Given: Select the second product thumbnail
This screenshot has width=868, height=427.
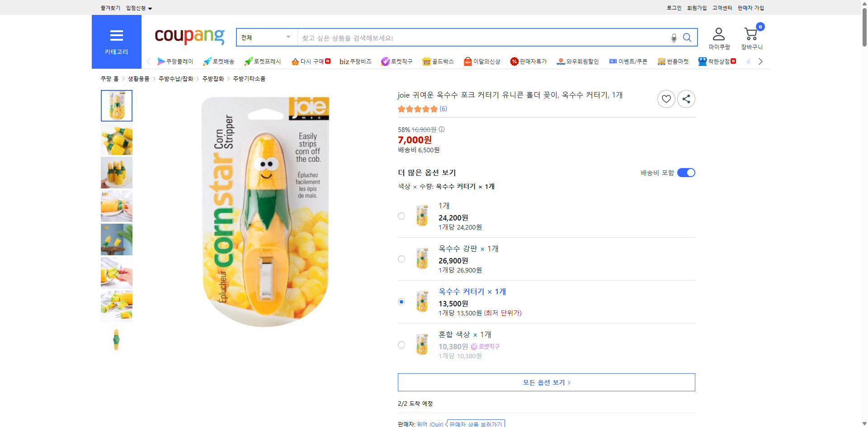Looking at the screenshot, I should pos(116,139).
